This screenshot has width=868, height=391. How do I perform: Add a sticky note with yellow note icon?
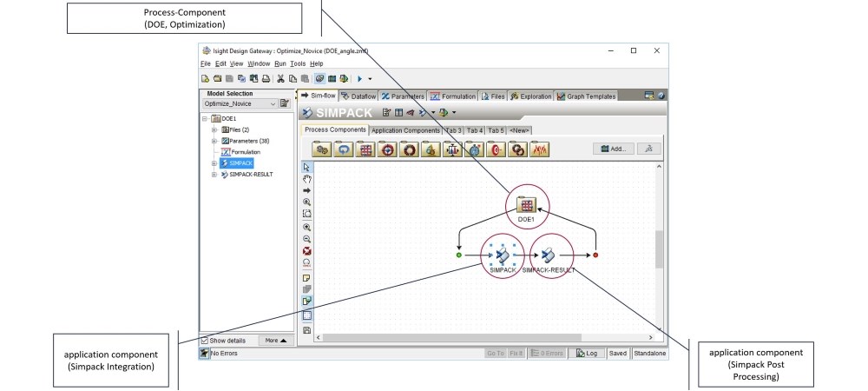coord(307,278)
